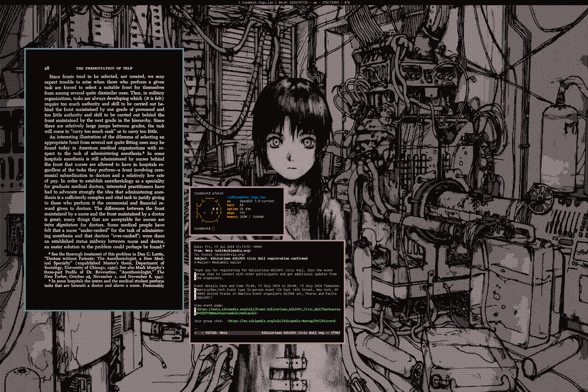Click the wrap marker before 'the organizers'
This screenshot has height=392, width=588.
(x=195, y=278)
